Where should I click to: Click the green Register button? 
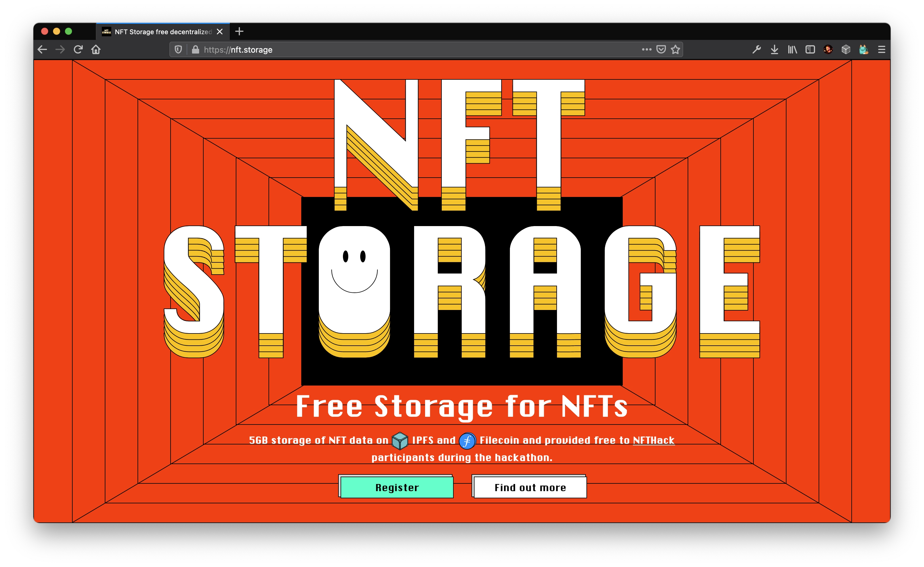[397, 487]
